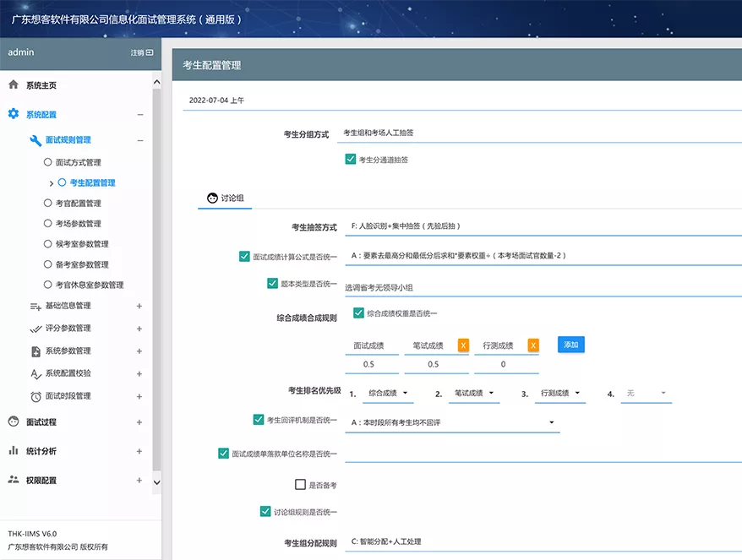Click the 基础信息管理 list icon
Image resolution: width=742 pixels, height=560 pixels.
click(35, 307)
